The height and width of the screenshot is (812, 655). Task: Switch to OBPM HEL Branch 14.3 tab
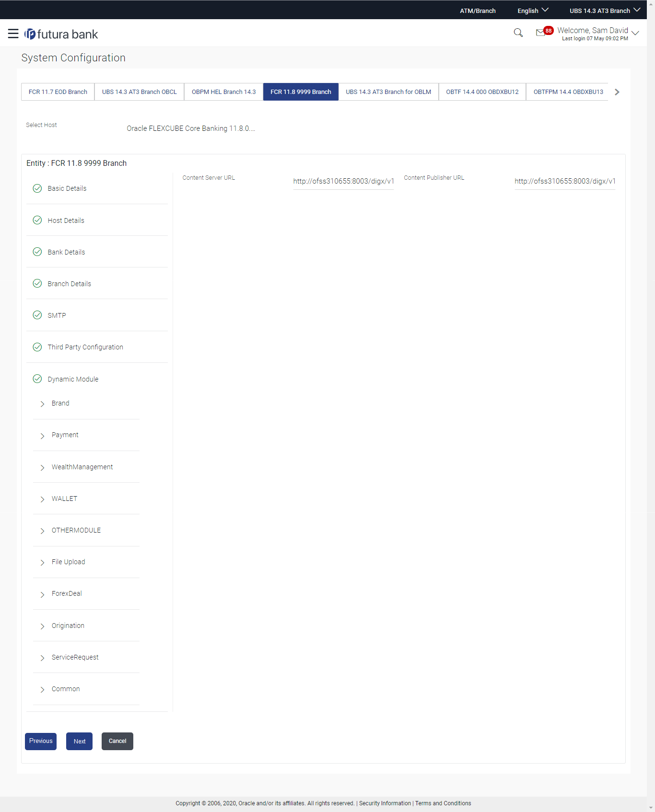[224, 92]
